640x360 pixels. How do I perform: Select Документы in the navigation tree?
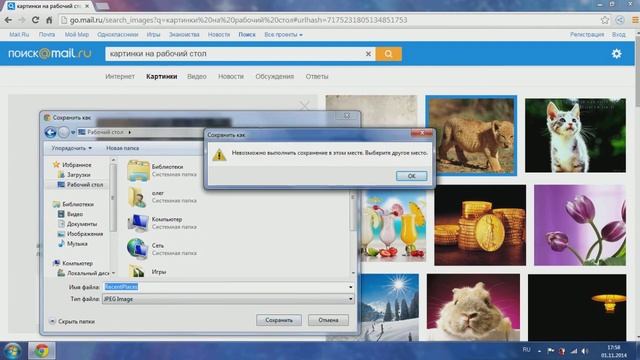coord(77,224)
